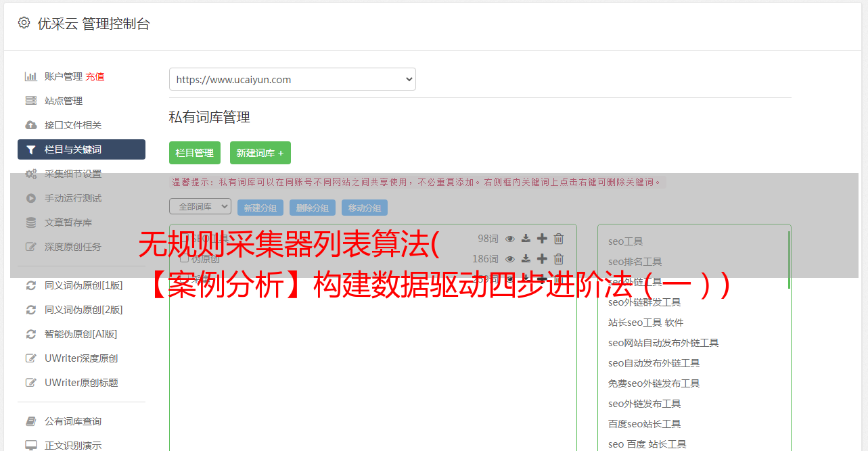Toggle the eye icon on 186词 row
The width and height of the screenshot is (868, 451).
510,258
